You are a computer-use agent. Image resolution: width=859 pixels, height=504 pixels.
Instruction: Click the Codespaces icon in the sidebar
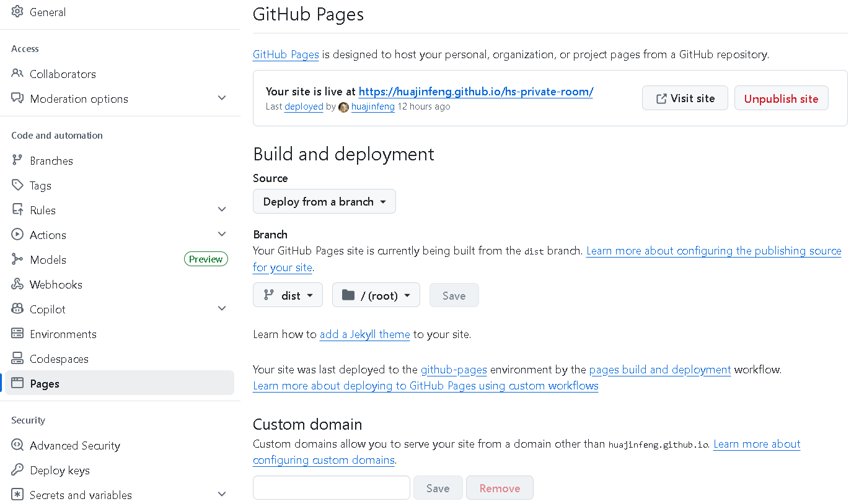(18, 358)
